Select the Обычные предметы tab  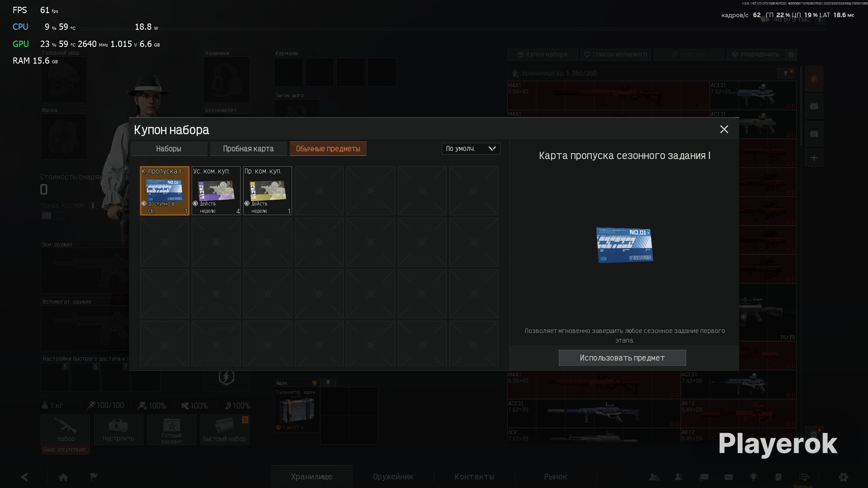[328, 149]
